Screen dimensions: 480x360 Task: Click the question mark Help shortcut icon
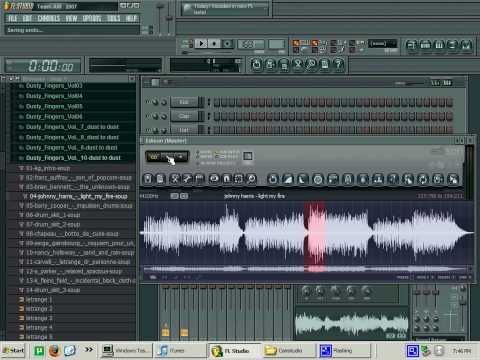click(x=338, y=64)
